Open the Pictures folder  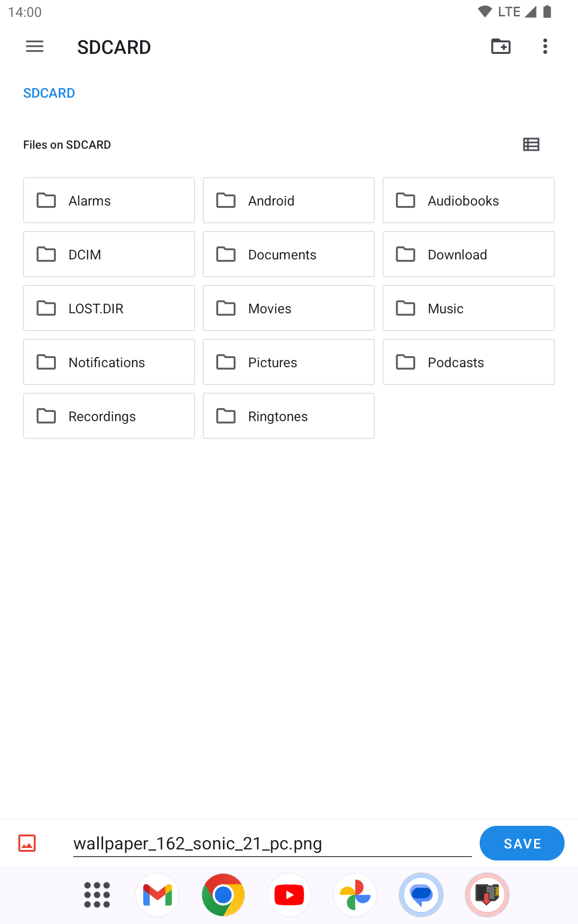pyautogui.click(x=289, y=362)
